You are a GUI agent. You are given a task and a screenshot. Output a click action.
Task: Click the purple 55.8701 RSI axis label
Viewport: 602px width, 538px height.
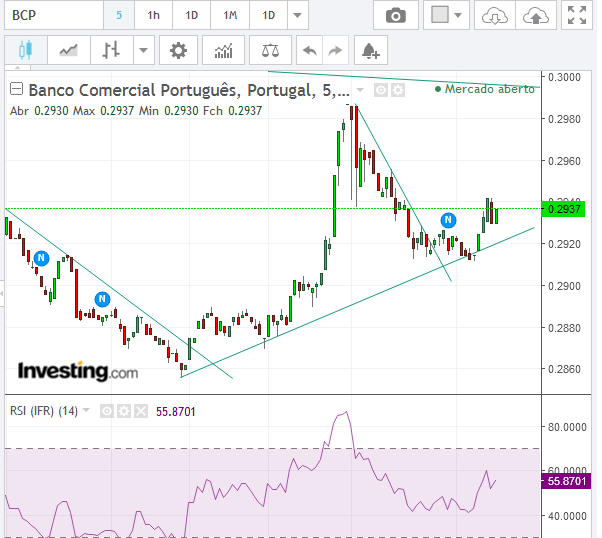point(566,481)
